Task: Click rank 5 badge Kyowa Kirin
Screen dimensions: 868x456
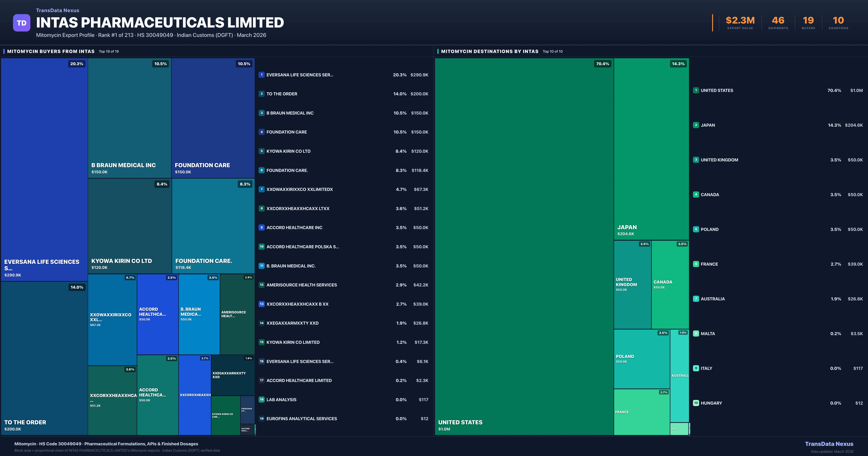Action: 261,151
